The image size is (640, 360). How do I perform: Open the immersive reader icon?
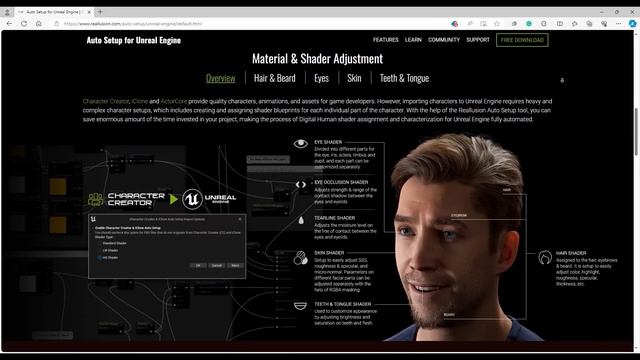click(483, 24)
